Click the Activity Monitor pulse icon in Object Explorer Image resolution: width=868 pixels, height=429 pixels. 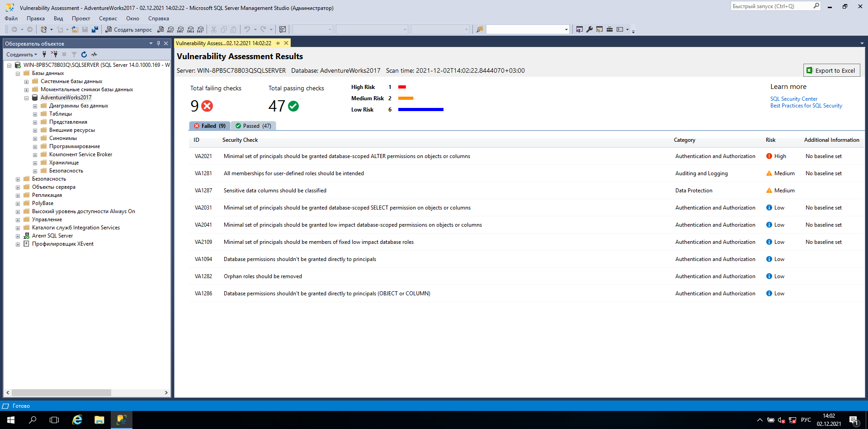pos(94,54)
